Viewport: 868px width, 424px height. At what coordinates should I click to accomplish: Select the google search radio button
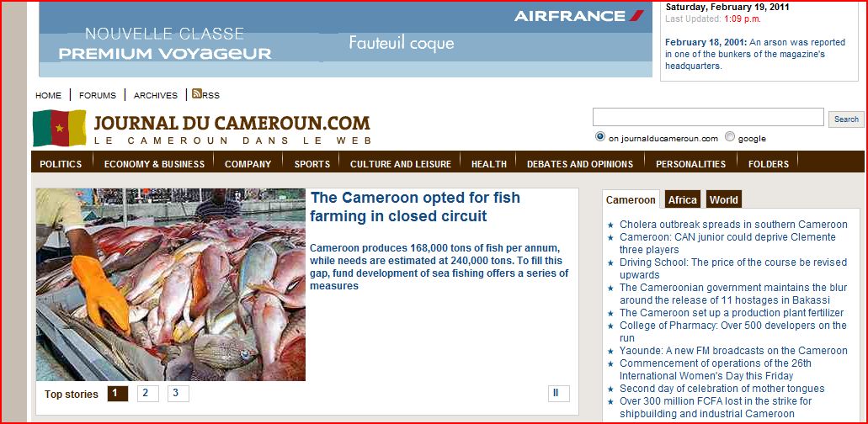coord(730,137)
